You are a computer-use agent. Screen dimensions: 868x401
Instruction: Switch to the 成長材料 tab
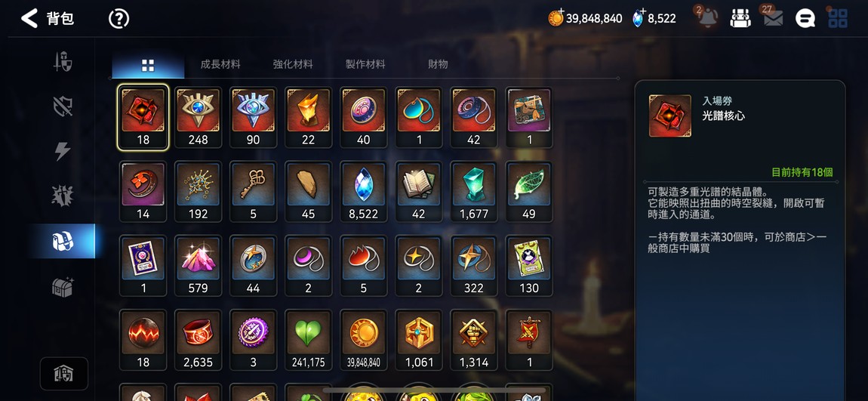pyautogui.click(x=220, y=64)
